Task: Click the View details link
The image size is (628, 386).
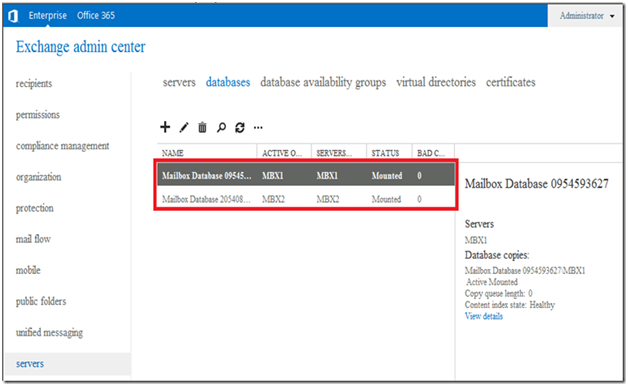Action: 484,316
